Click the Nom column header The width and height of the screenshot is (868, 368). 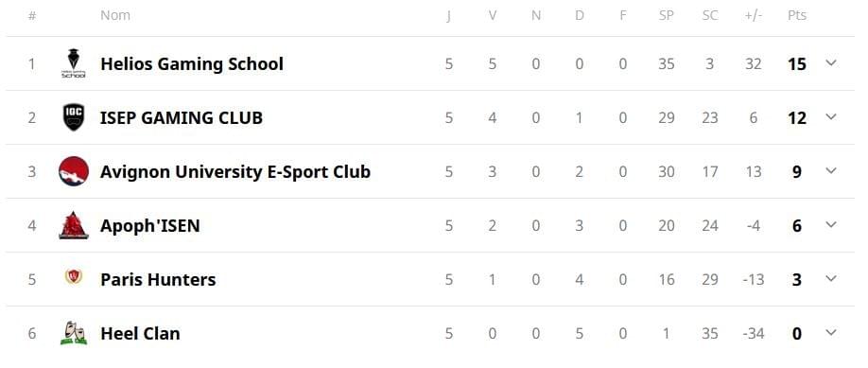[115, 15]
